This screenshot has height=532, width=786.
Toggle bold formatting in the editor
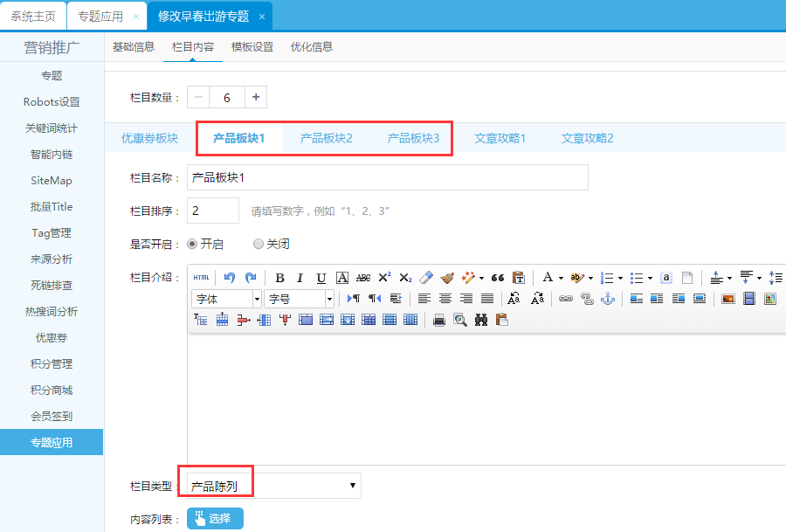coord(279,278)
